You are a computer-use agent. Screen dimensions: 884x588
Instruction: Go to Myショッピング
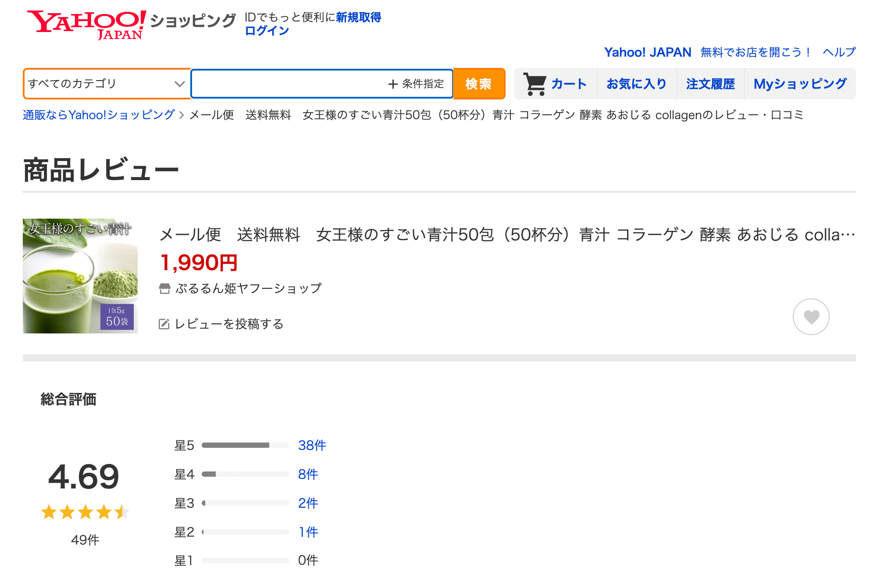pyautogui.click(x=800, y=84)
